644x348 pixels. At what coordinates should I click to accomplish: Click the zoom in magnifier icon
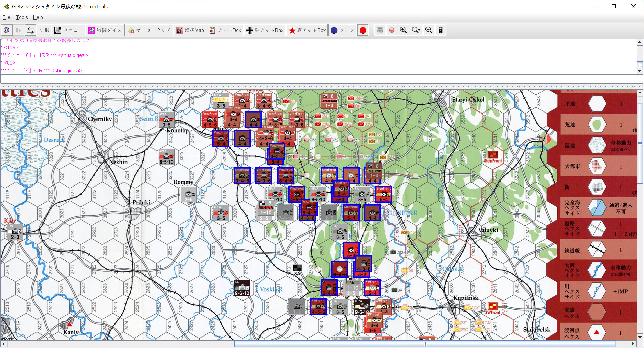tap(403, 30)
